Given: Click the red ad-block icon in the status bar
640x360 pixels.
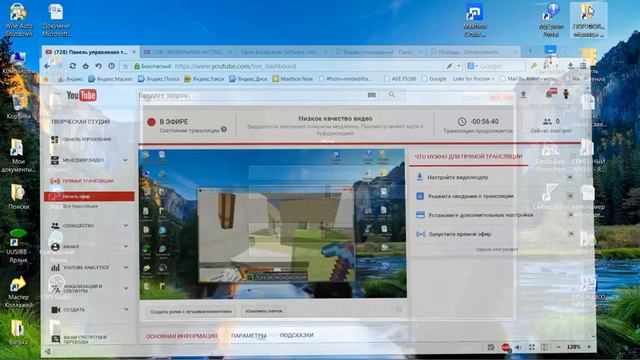Looking at the screenshot, I should point(506,347).
